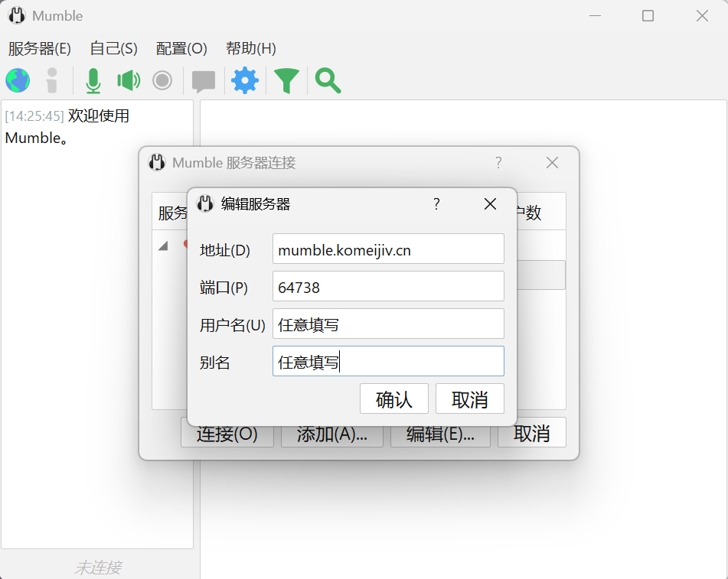Close the 编辑服务器 dialog

[490, 203]
